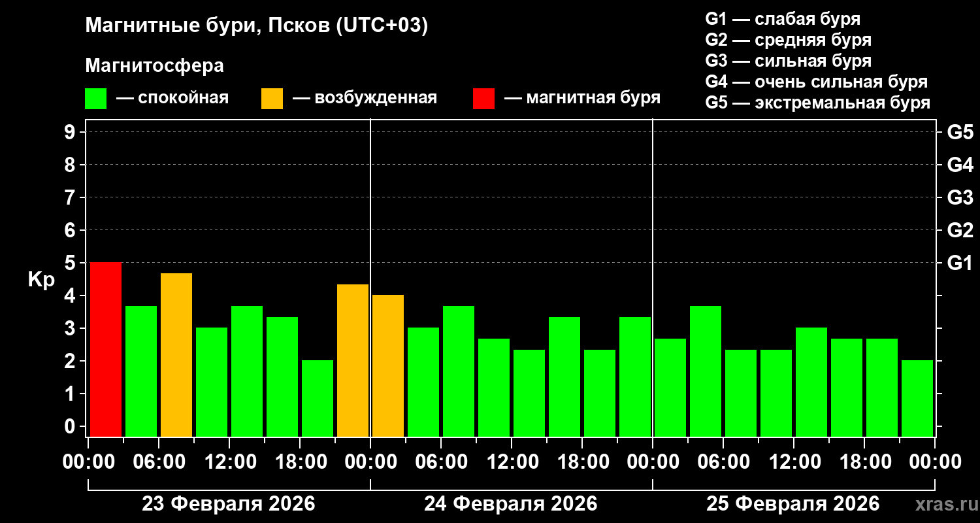Select the red storm bar on 23 February
Viewport: 980px width, 523px height.
point(106,349)
